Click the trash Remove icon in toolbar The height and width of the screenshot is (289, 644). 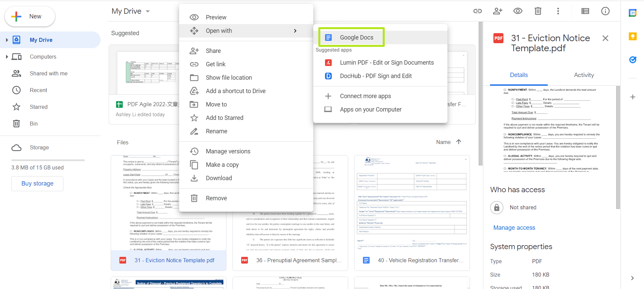click(538, 11)
